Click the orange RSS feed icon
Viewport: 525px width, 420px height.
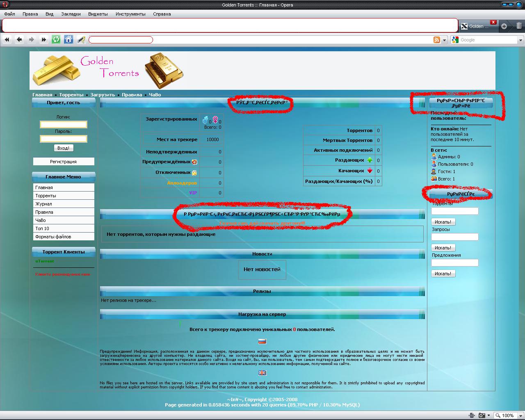point(437,40)
